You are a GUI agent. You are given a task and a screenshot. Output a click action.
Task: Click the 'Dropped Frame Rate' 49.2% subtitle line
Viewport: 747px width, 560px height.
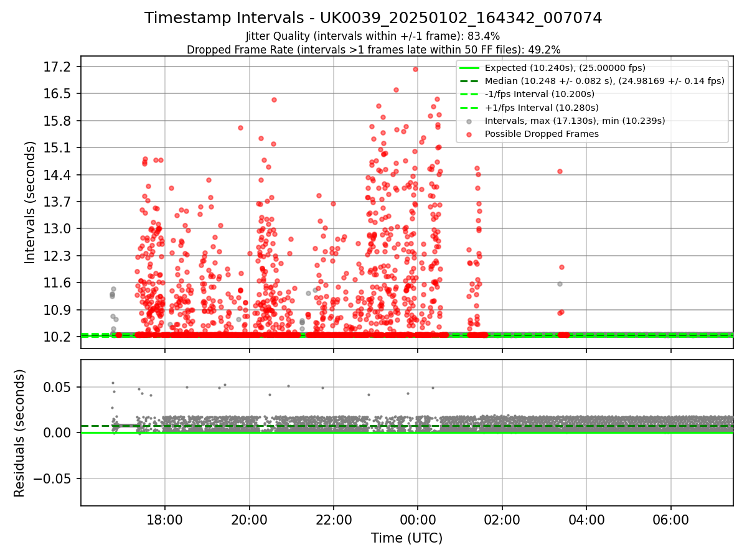pos(373,50)
